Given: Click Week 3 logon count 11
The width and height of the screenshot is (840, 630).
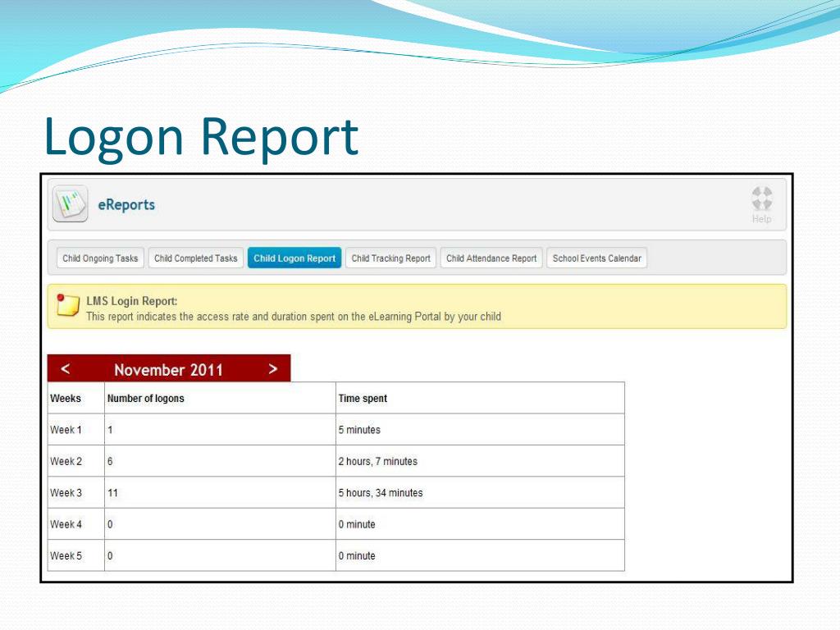Looking at the screenshot, I should click(x=112, y=493).
